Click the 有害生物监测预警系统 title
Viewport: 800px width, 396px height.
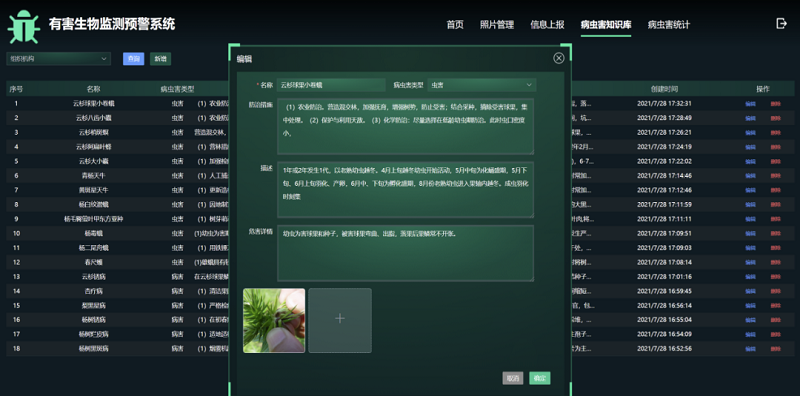(112, 24)
